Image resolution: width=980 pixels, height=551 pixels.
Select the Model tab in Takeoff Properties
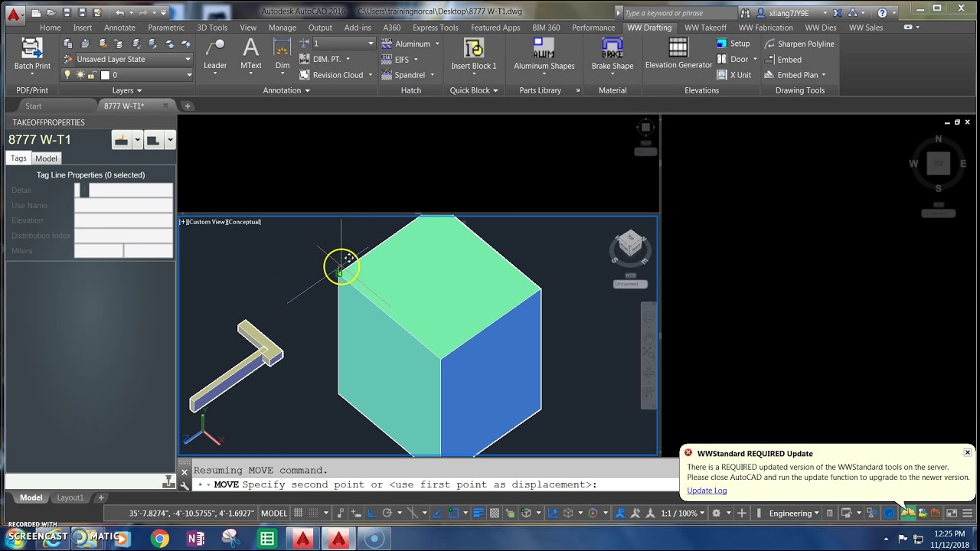point(46,158)
